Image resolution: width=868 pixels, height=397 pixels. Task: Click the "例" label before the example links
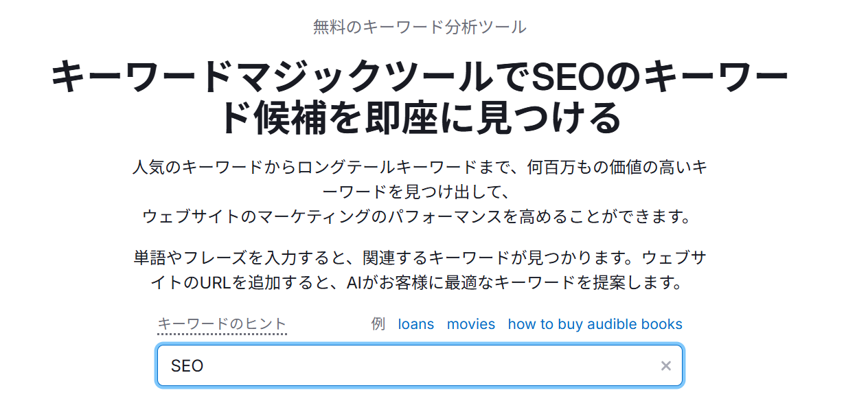[x=378, y=324]
